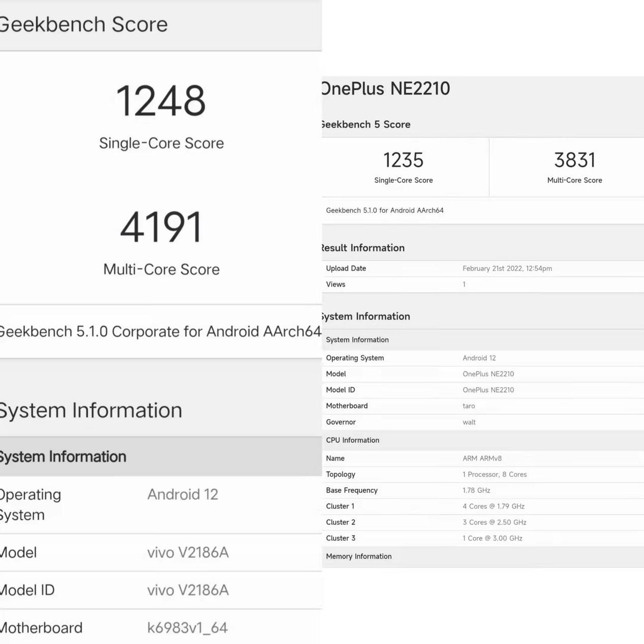Select 'Android 12' value in the OnePlus panel
This screenshot has height=644, width=644.
pos(479,358)
